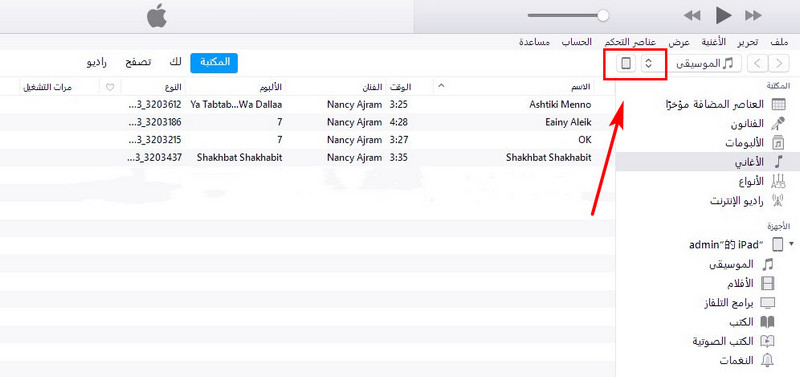
Task: Adjust the volume slider knob
Action: [x=603, y=15]
